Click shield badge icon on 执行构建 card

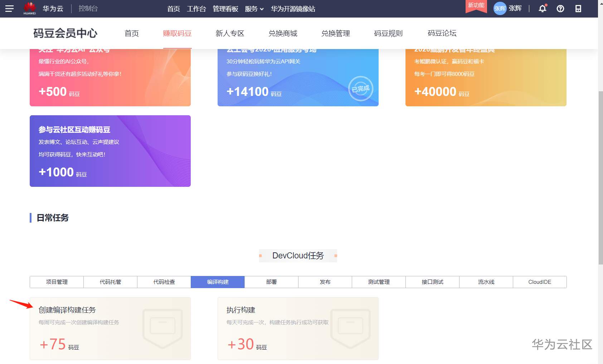point(350,328)
